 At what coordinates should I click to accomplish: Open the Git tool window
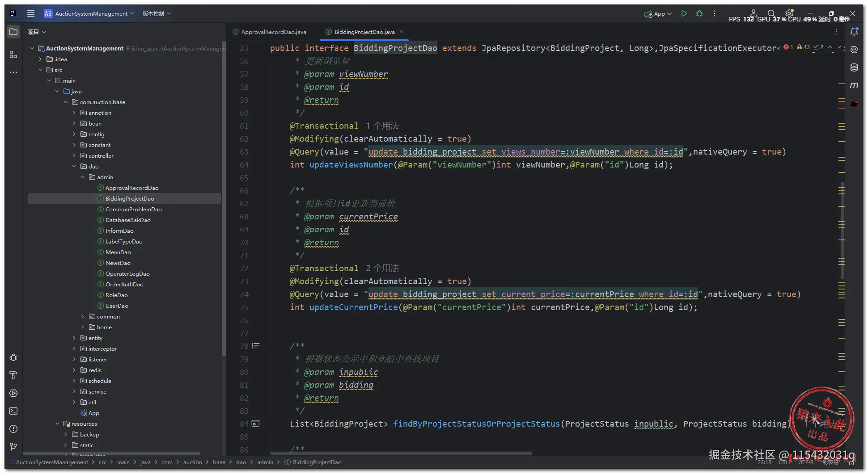pos(13,447)
